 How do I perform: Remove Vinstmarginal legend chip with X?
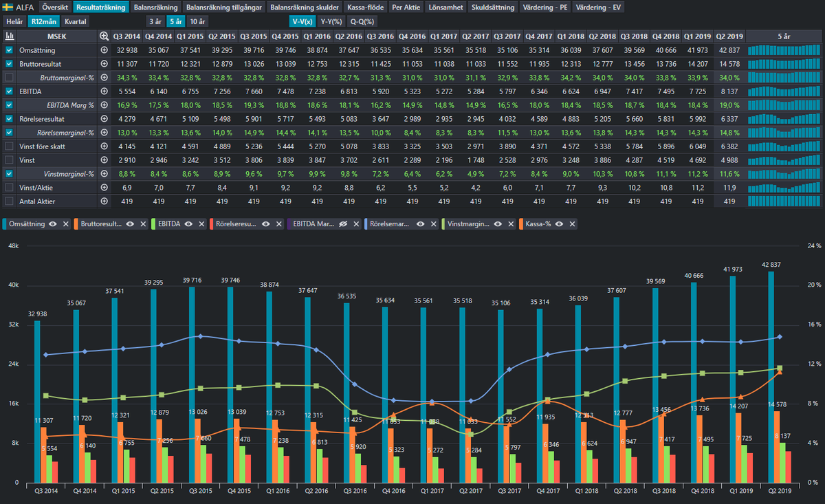point(509,224)
